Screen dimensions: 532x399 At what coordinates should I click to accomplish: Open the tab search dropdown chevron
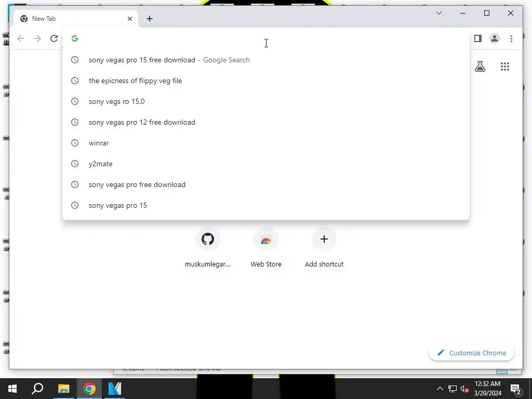tap(438, 13)
